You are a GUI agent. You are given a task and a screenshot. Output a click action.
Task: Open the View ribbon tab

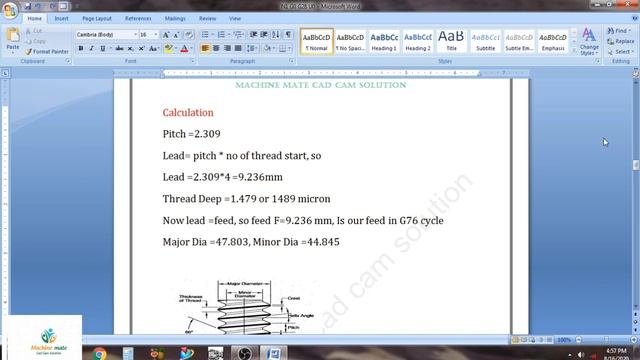[x=235, y=19]
